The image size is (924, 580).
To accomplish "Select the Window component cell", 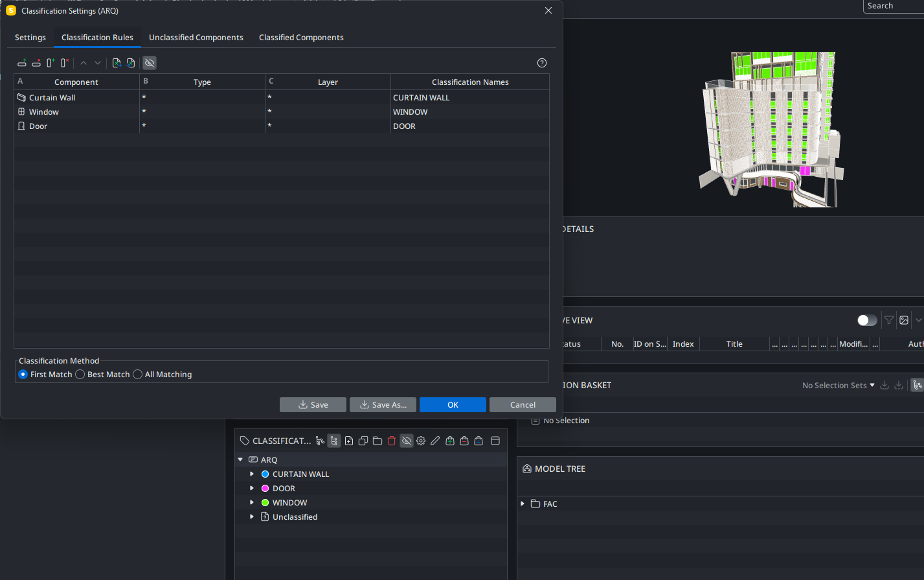I will coord(76,112).
